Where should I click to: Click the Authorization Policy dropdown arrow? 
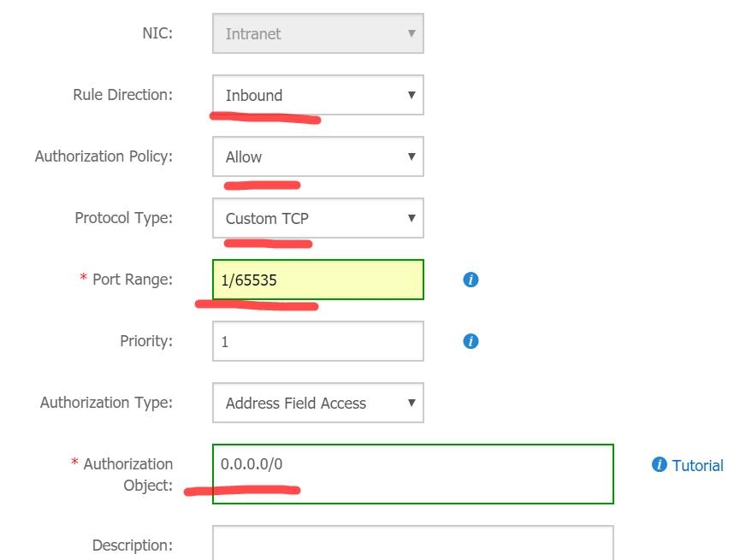[411, 156]
